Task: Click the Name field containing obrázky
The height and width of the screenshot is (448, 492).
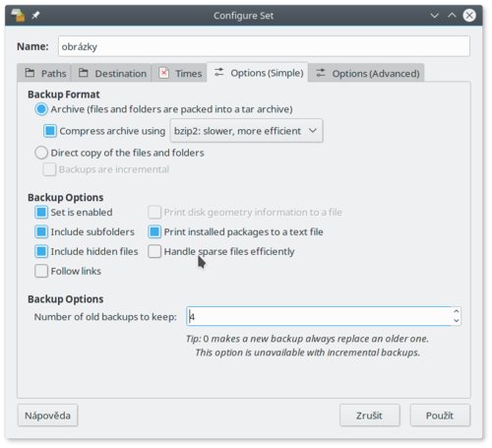Action: click(264, 46)
